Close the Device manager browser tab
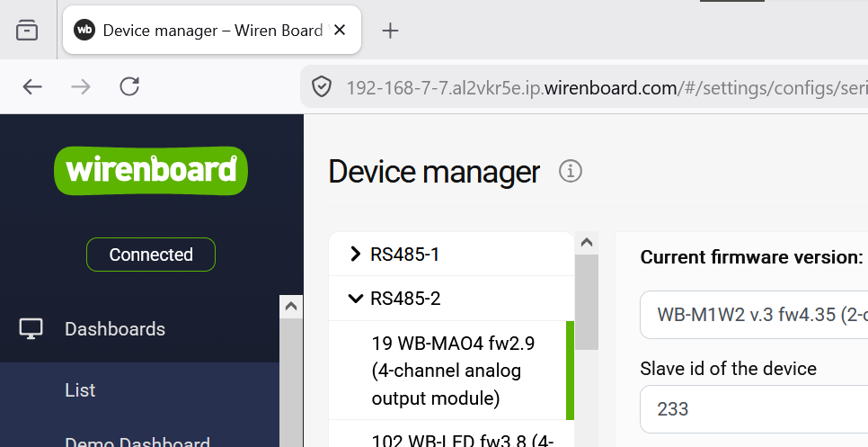868x447 pixels. pos(340,30)
